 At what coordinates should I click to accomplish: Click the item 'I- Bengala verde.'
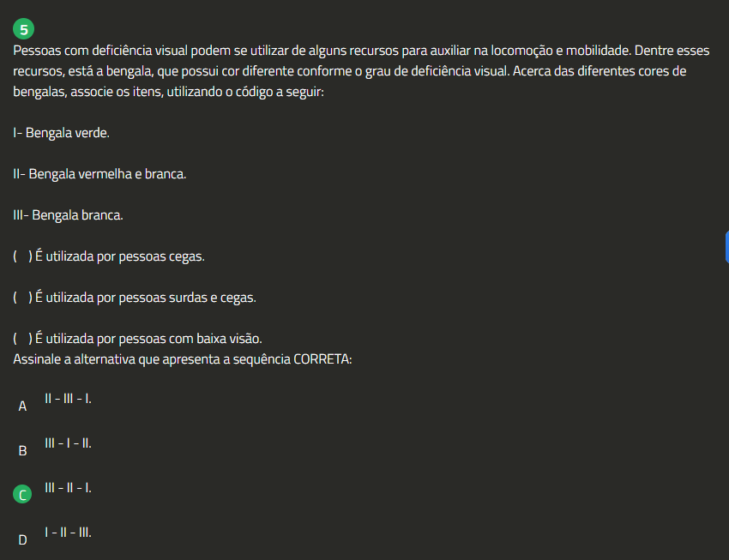(x=62, y=133)
